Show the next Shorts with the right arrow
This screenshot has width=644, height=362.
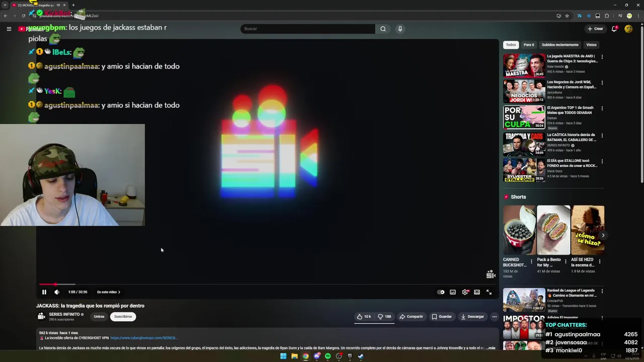click(603, 235)
